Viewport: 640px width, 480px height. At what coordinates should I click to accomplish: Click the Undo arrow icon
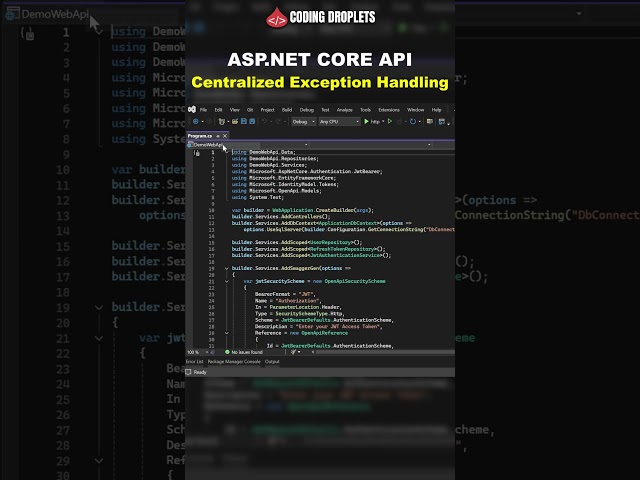(264, 121)
